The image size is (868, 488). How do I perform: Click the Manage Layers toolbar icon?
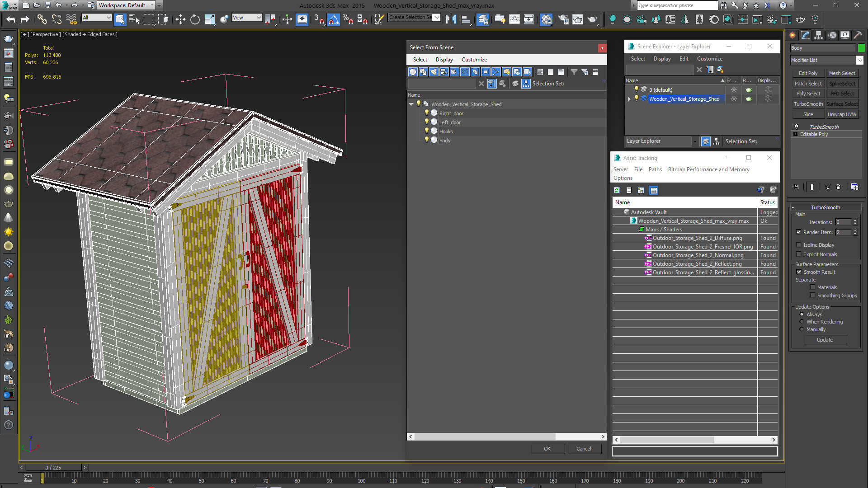click(x=483, y=19)
